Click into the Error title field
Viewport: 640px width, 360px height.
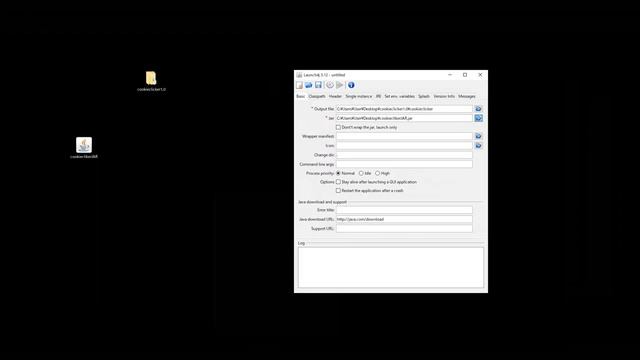pyautogui.click(x=404, y=210)
